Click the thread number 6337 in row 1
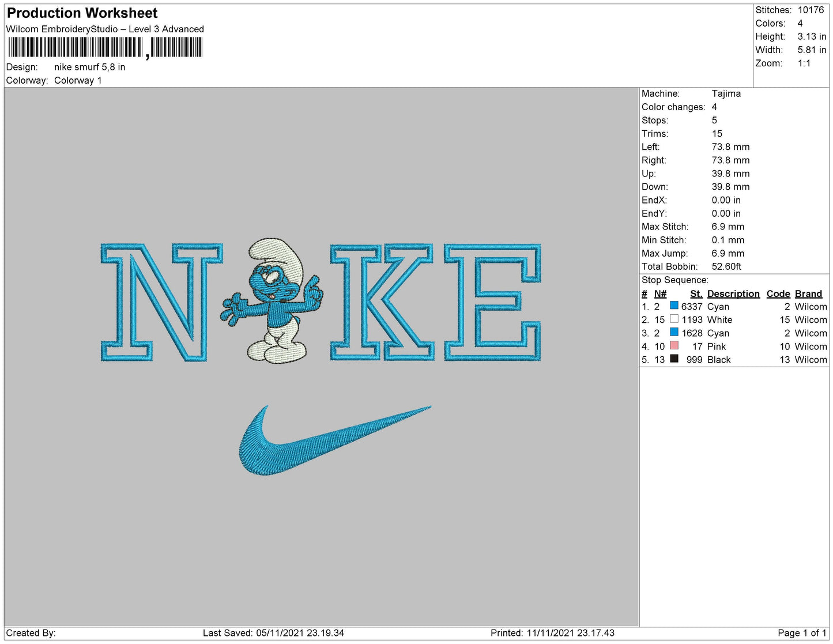The width and height of the screenshot is (833, 644). tap(692, 307)
